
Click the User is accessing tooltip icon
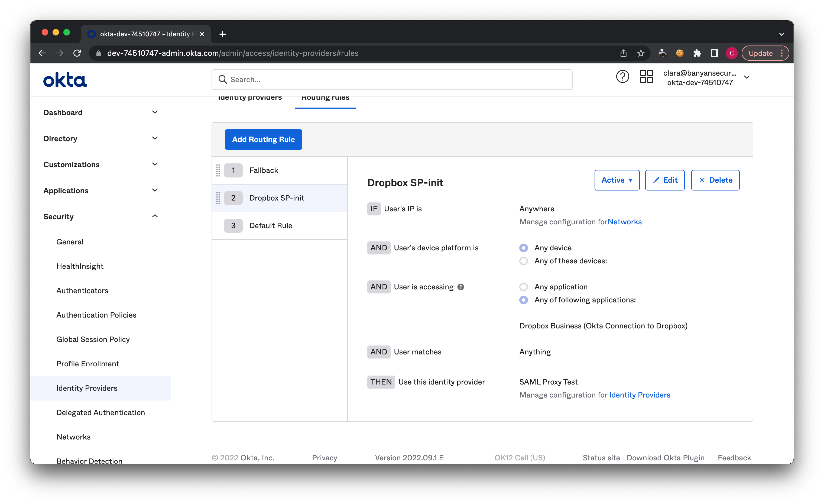click(460, 287)
